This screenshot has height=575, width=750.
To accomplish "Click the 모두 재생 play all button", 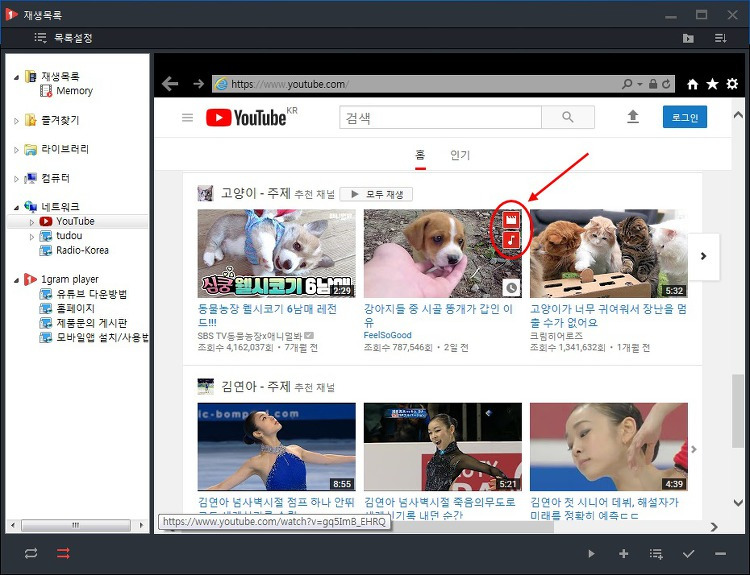I will 376,194.
